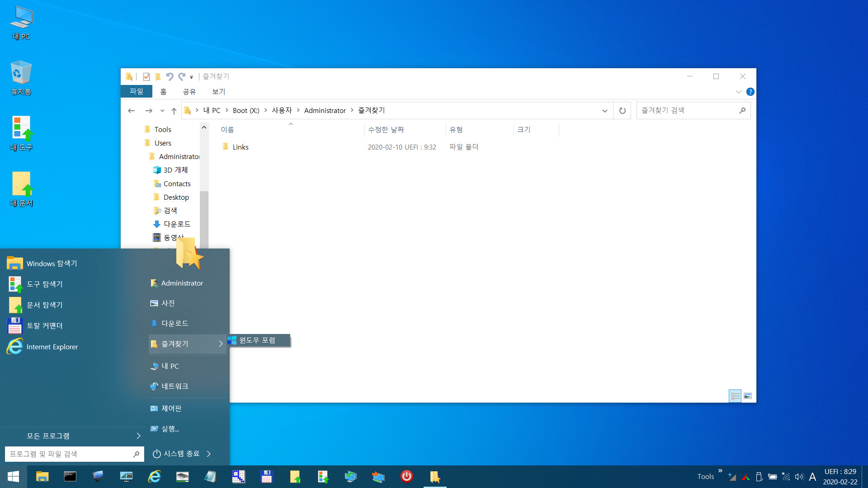Expand Tools toolbar chevron on taskbar
The image size is (868, 488).
[x=720, y=471]
